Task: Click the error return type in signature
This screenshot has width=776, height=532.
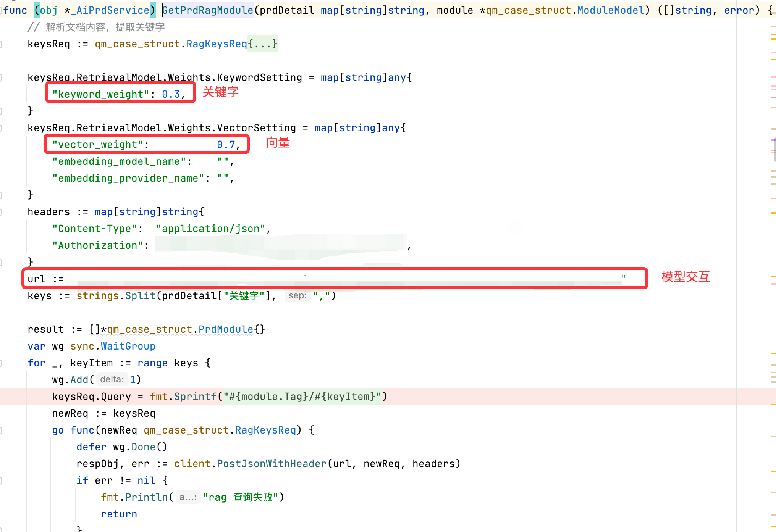Action: coord(739,10)
